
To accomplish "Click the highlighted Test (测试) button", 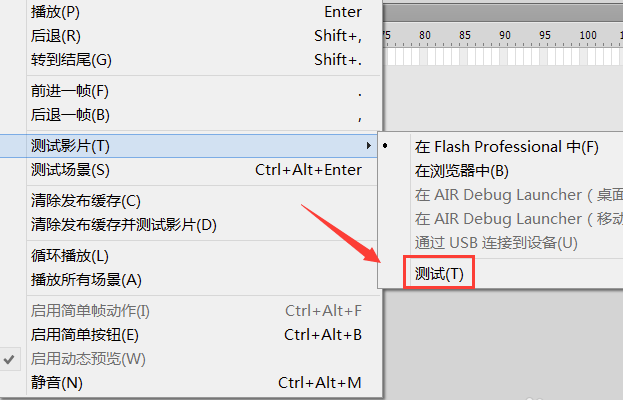I will [439, 273].
